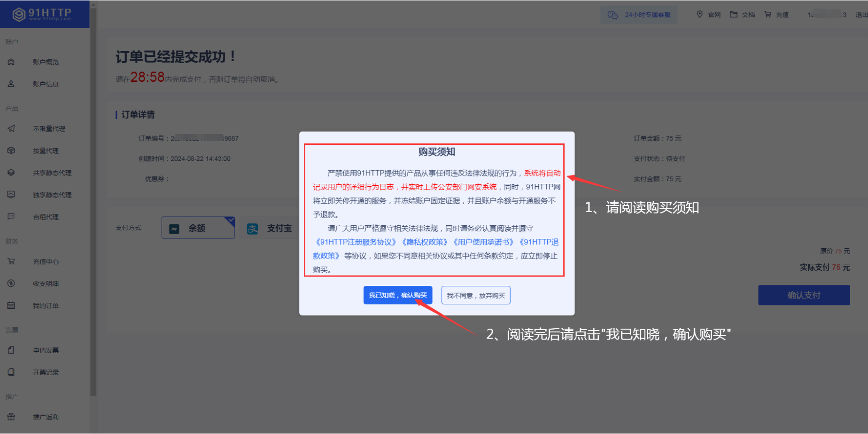868x434 pixels.
Task: Open 《91HTTP注册服务协议》 link
Action: click(x=356, y=242)
